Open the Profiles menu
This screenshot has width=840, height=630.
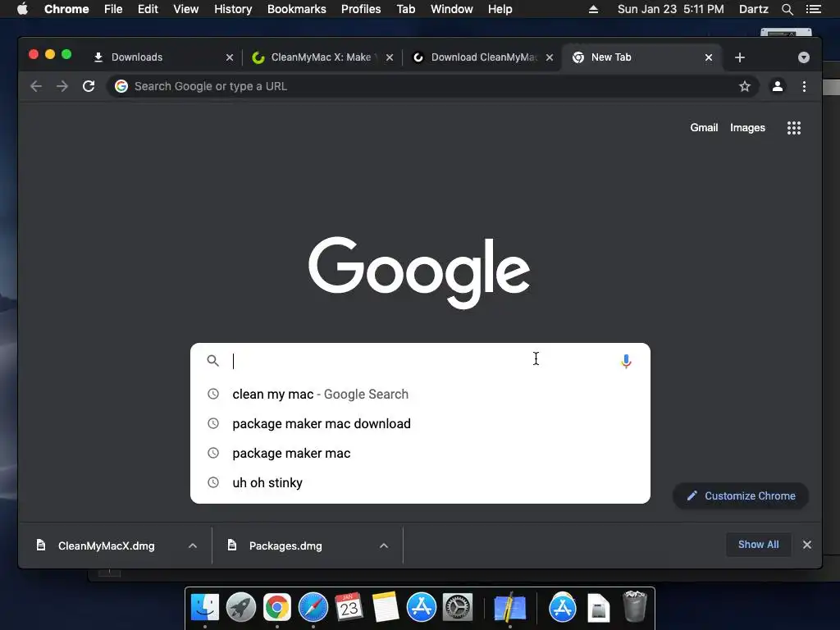tap(361, 9)
